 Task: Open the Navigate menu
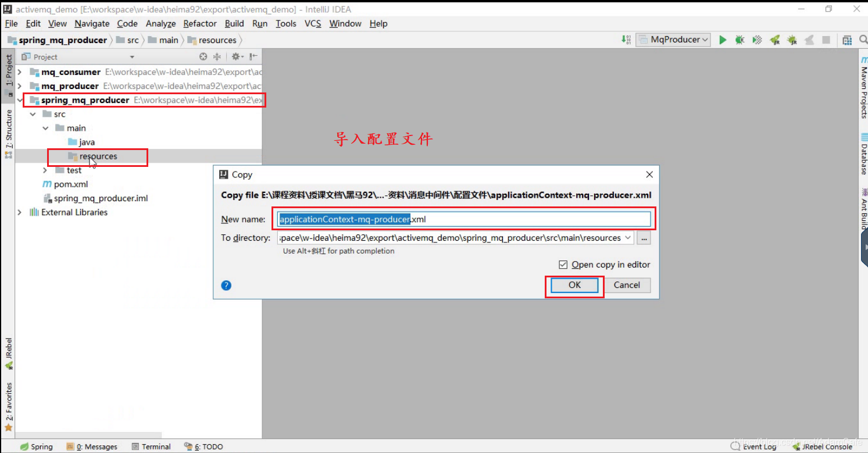point(92,23)
